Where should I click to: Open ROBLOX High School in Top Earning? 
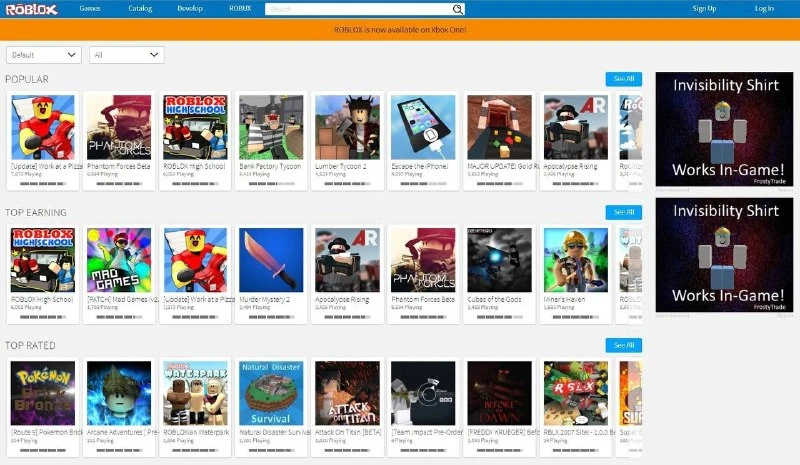43,260
